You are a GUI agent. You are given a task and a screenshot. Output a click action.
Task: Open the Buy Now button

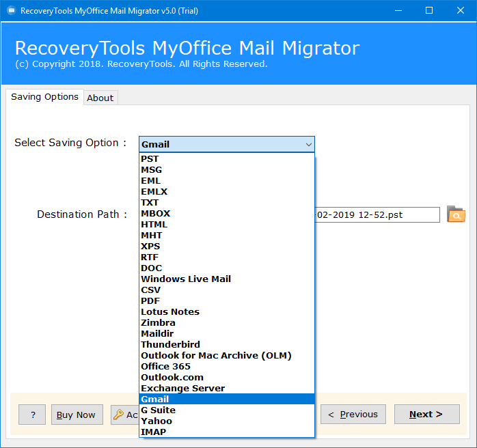point(77,415)
